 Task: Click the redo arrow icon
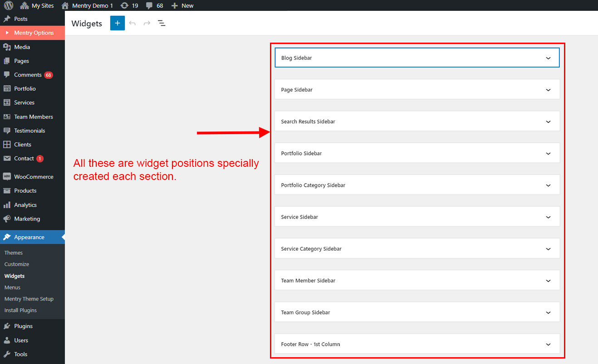tap(147, 23)
